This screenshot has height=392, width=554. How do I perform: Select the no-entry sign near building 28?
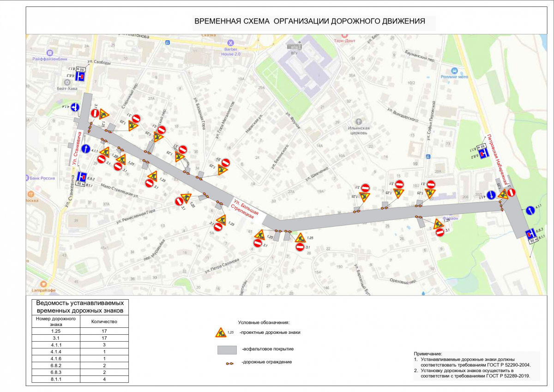coord(300,248)
